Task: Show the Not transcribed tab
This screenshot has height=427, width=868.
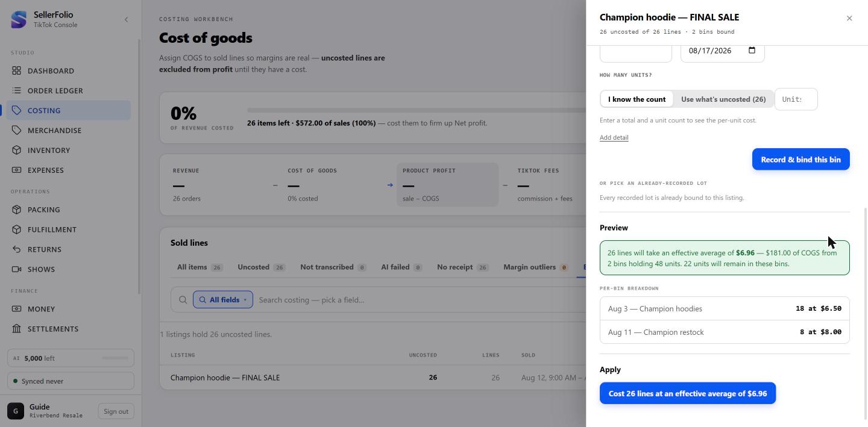Action: click(333, 267)
